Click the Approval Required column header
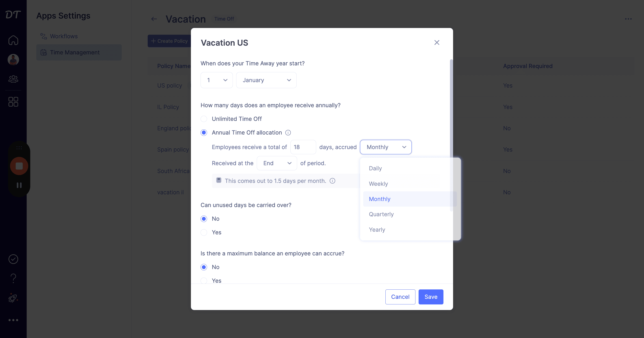The width and height of the screenshot is (644, 338). tap(528, 66)
